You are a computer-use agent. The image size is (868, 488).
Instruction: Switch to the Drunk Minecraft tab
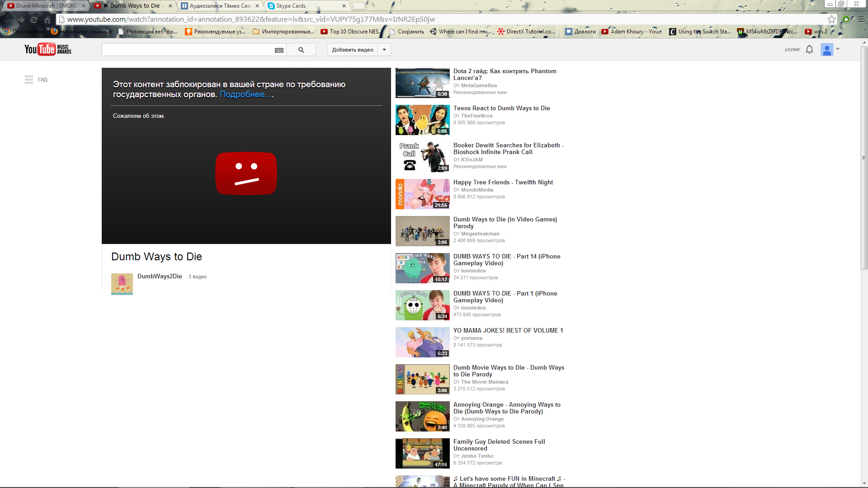pyautogui.click(x=45, y=6)
